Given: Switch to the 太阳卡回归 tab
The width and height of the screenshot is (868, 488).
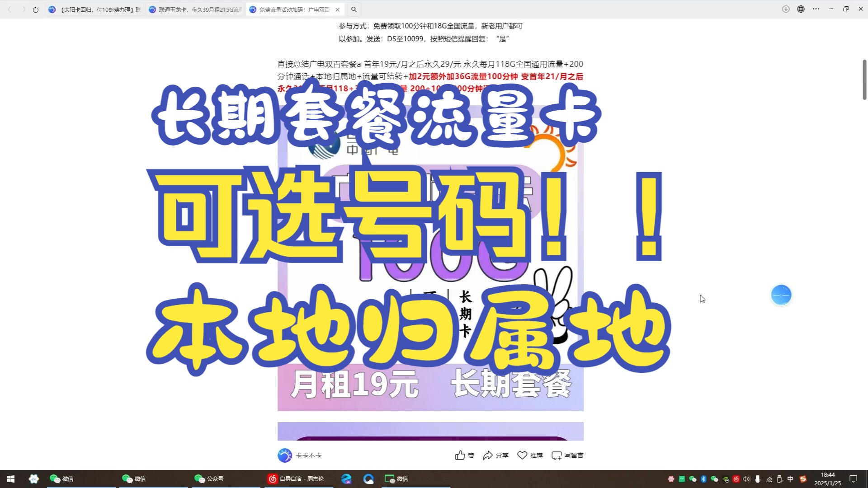Looking at the screenshot, I should (95, 9).
